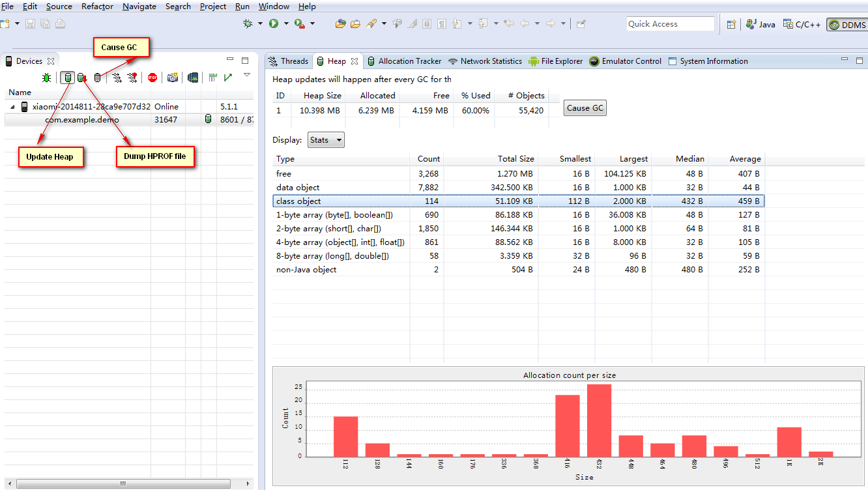Viewport: 868px width, 490px height.
Task: Select the 'non-Java object' row
Action: point(518,270)
